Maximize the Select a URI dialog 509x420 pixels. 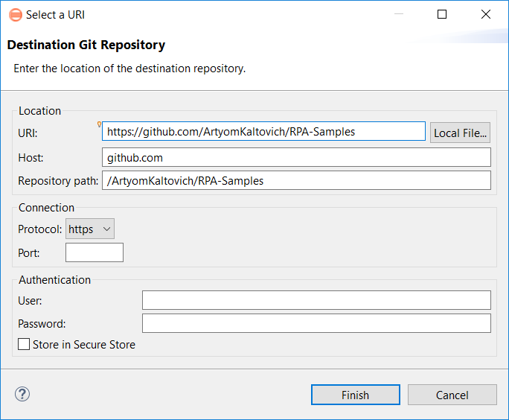coord(442,14)
